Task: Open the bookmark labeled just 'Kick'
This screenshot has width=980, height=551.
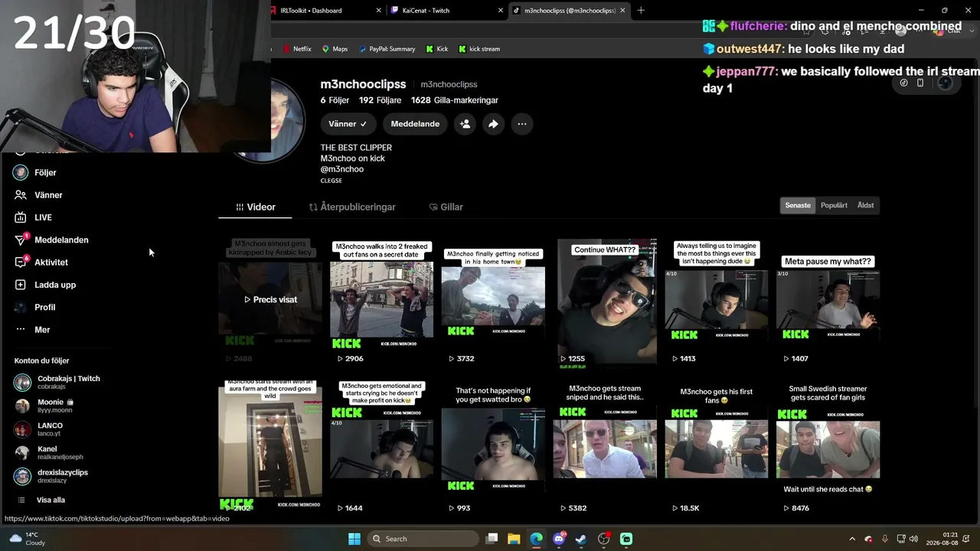Action: pyautogui.click(x=436, y=49)
